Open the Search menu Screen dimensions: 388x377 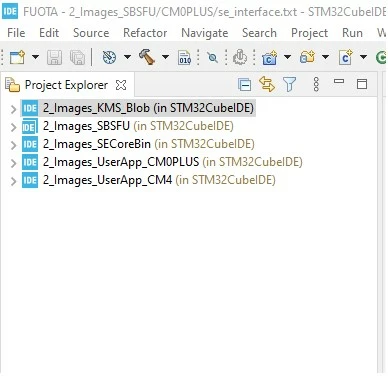(259, 33)
